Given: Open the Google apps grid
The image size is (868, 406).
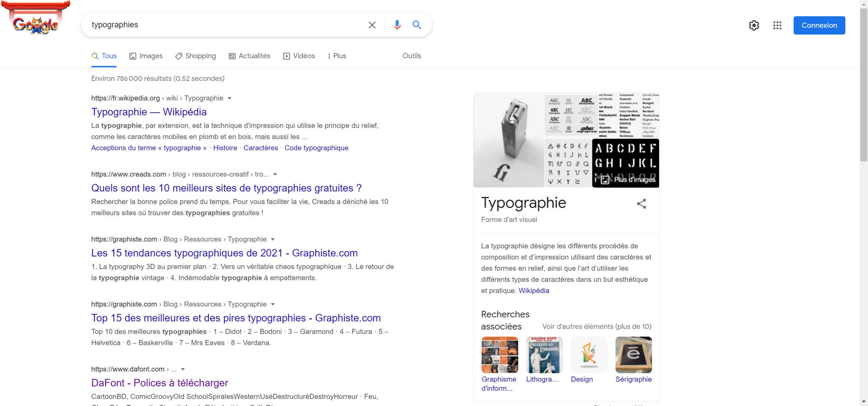Looking at the screenshot, I should point(777,25).
